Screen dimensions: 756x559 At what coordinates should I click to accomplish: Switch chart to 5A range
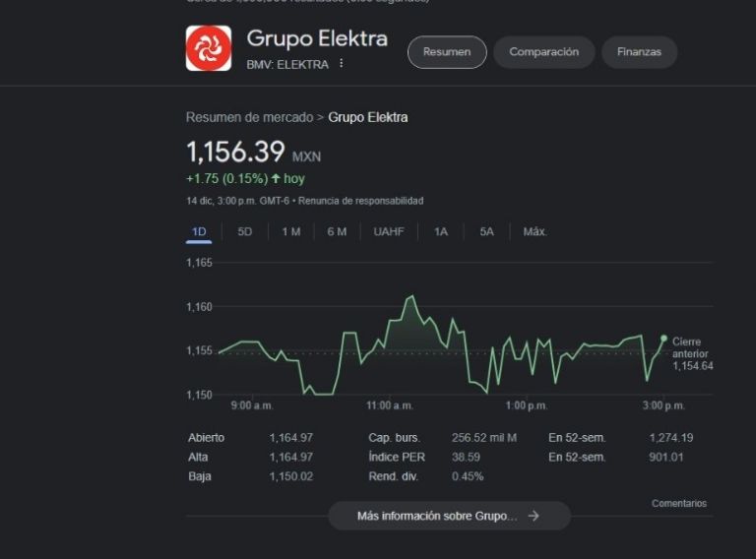[486, 232]
